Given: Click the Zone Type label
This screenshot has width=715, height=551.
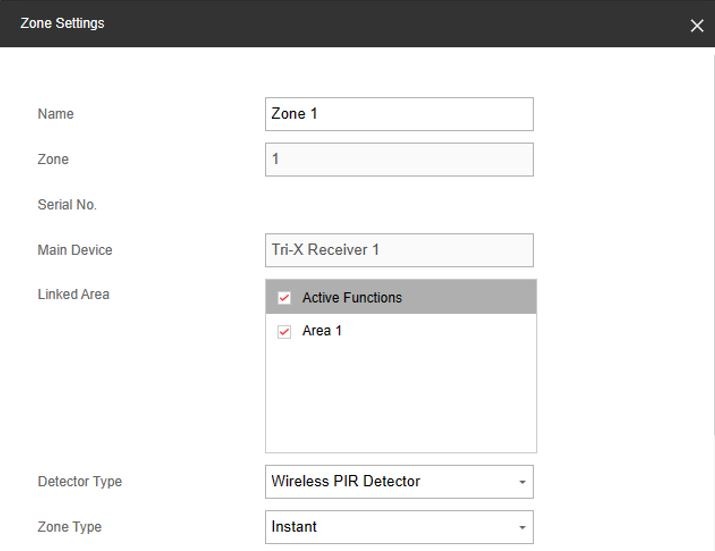Looking at the screenshot, I should tap(69, 527).
